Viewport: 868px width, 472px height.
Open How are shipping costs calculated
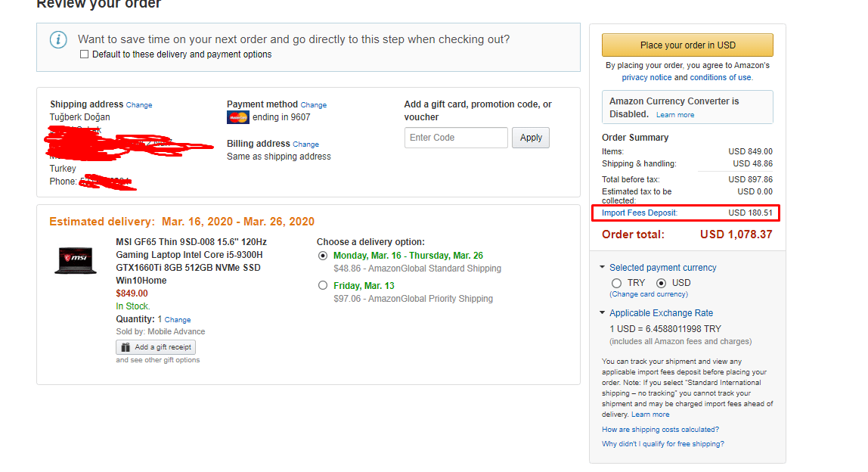[x=660, y=430]
